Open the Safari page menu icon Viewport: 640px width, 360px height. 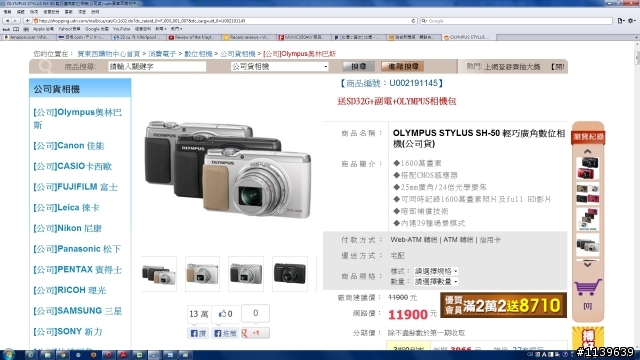click(x=621, y=20)
